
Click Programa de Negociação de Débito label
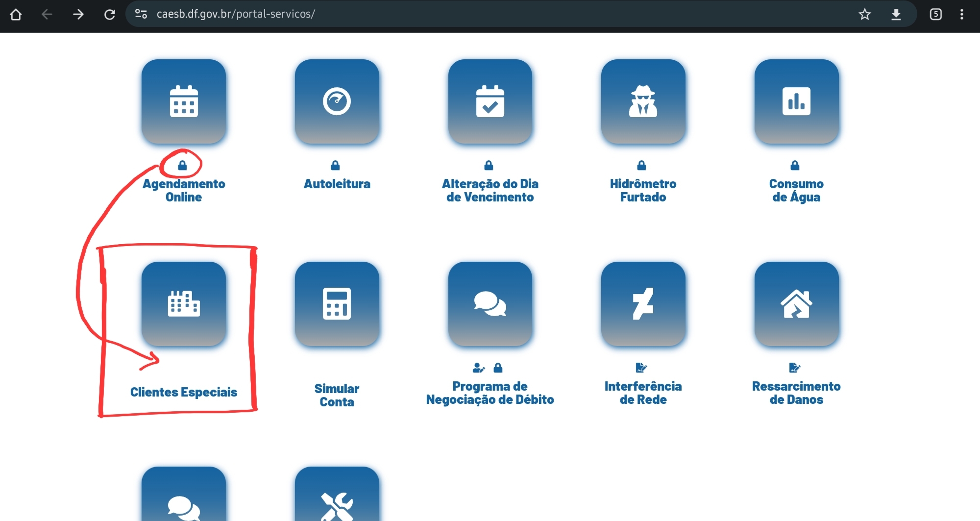pyautogui.click(x=490, y=393)
